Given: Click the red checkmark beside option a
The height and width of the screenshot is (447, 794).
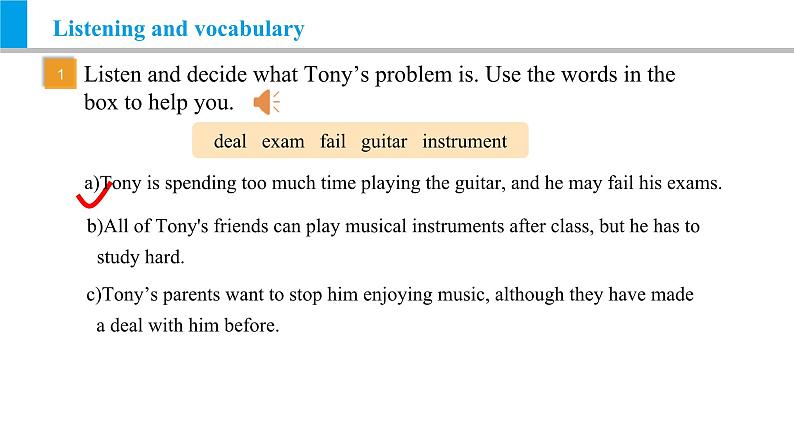Looking at the screenshot, I should 93,192.
